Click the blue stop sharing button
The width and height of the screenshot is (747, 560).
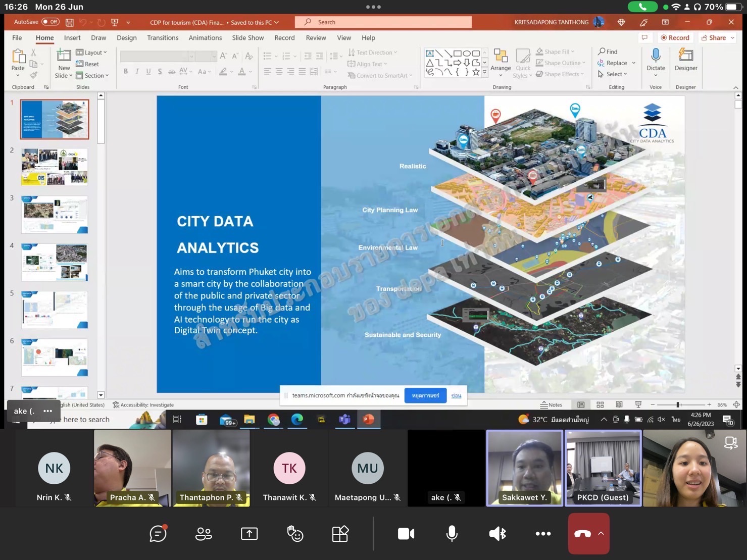(425, 395)
